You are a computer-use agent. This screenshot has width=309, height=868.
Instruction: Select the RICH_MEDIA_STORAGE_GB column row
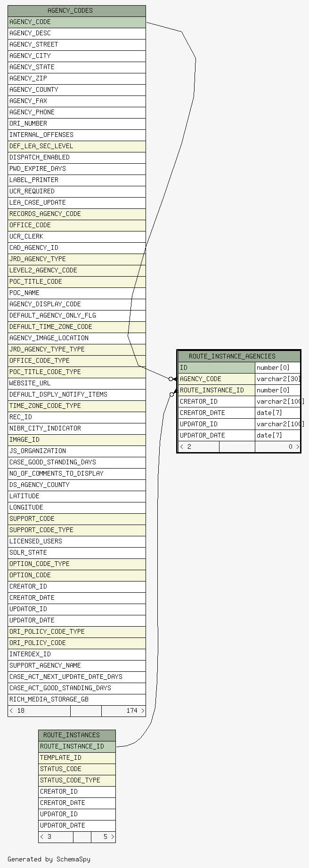click(77, 699)
